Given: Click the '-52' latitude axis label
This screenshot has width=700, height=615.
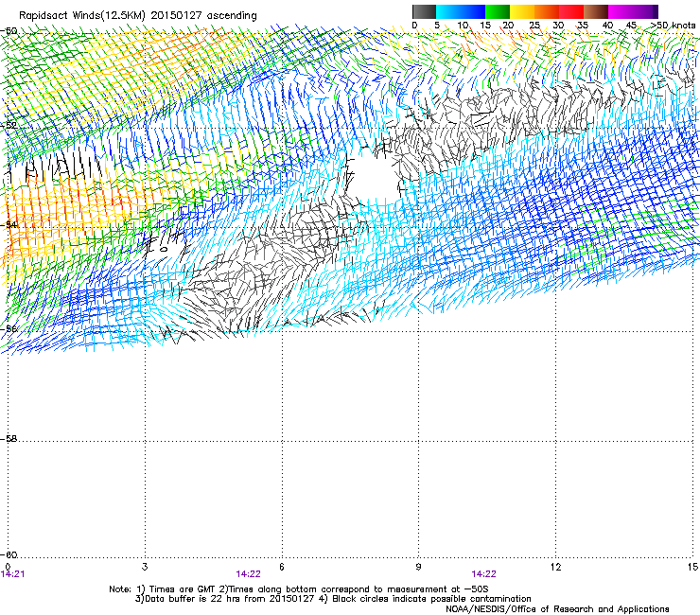Looking at the screenshot, I should pos(9,126).
